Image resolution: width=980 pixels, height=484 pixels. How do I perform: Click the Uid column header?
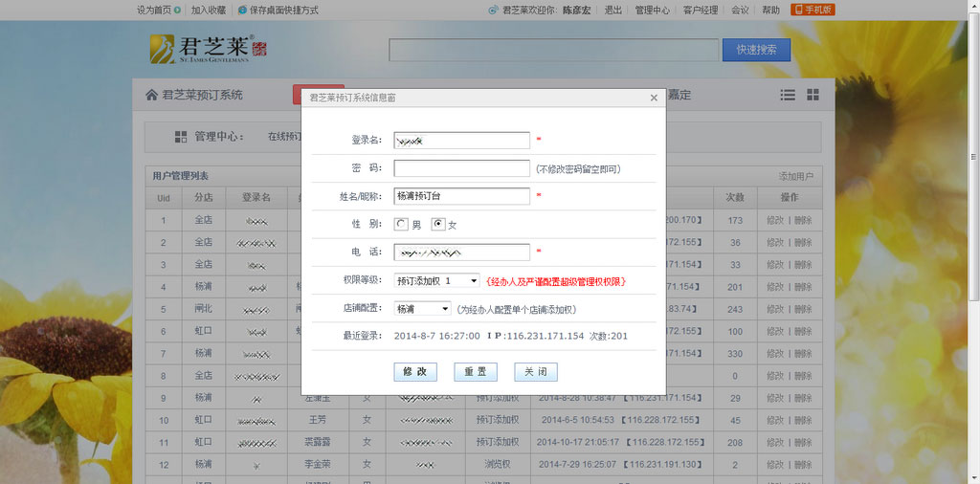click(x=164, y=198)
